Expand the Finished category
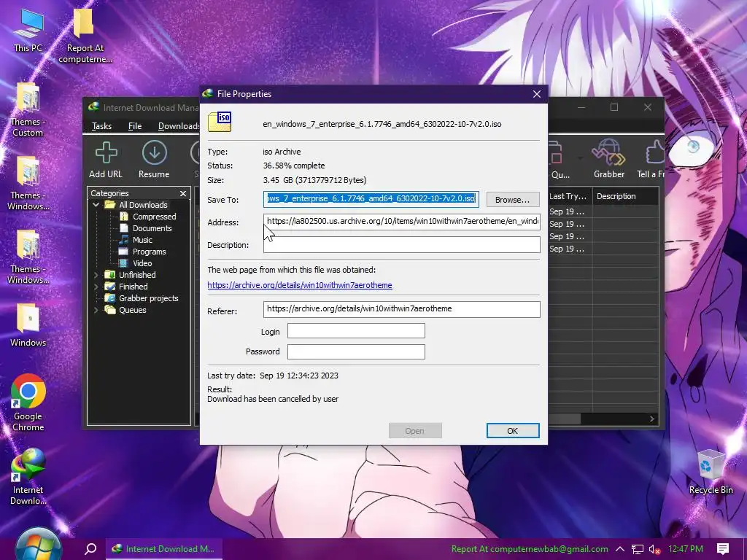The width and height of the screenshot is (747, 560). click(96, 287)
